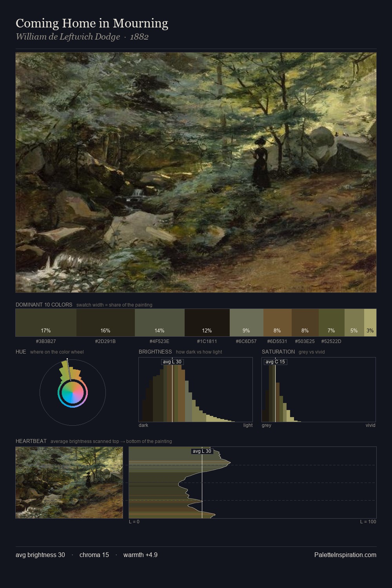Open the PaletteInspiration.com link
Viewport: 392px width, 588px height.
click(345, 555)
